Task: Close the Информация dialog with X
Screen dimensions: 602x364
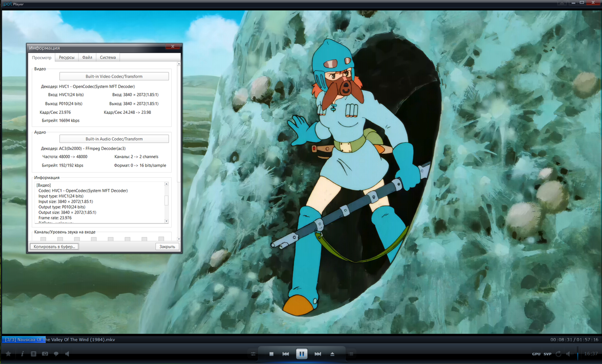Action: [x=173, y=47]
